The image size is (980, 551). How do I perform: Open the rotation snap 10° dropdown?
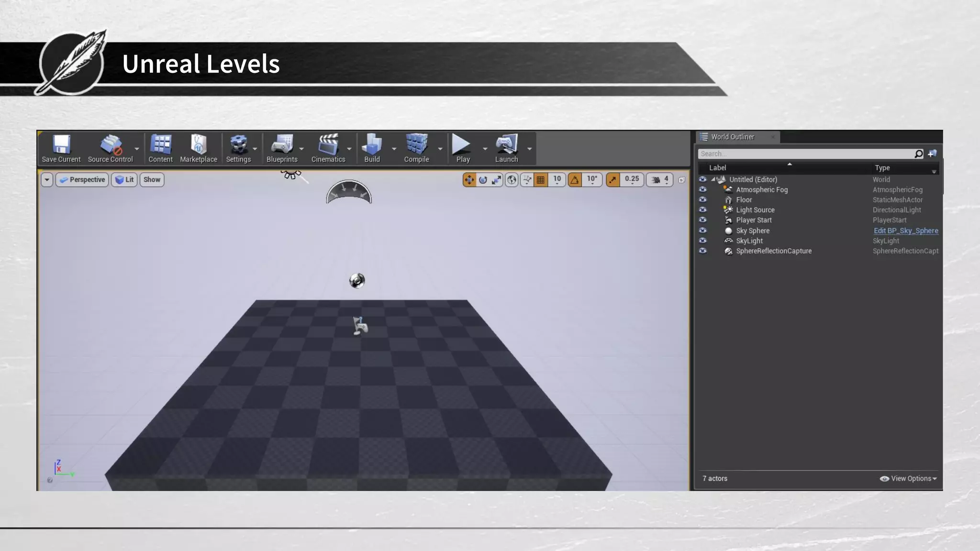[x=592, y=180]
